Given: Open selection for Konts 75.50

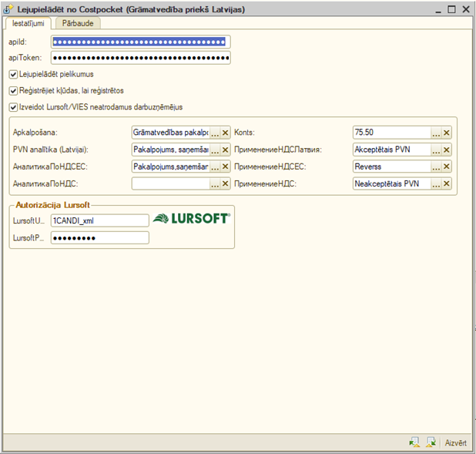Looking at the screenshot, I should tap(436, 133).
